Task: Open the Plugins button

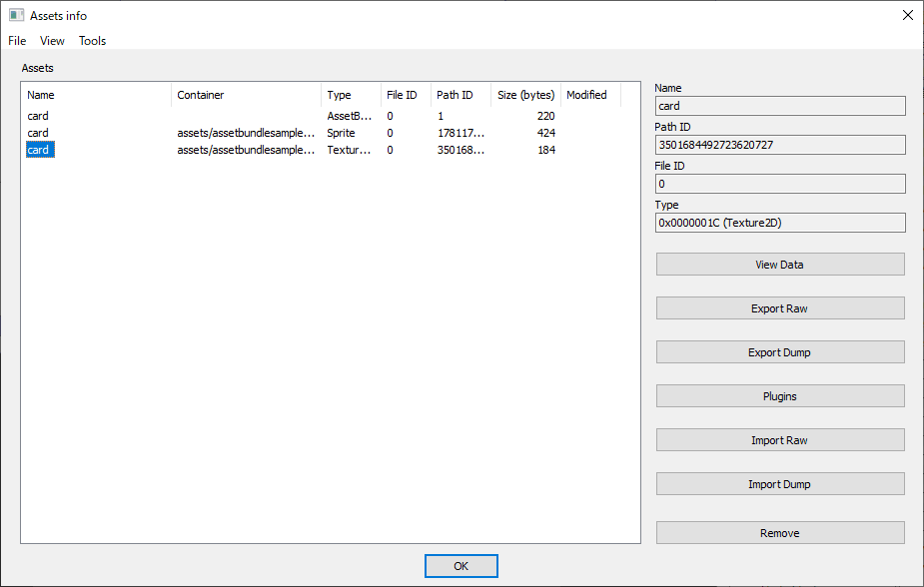Action: point(779,396)
